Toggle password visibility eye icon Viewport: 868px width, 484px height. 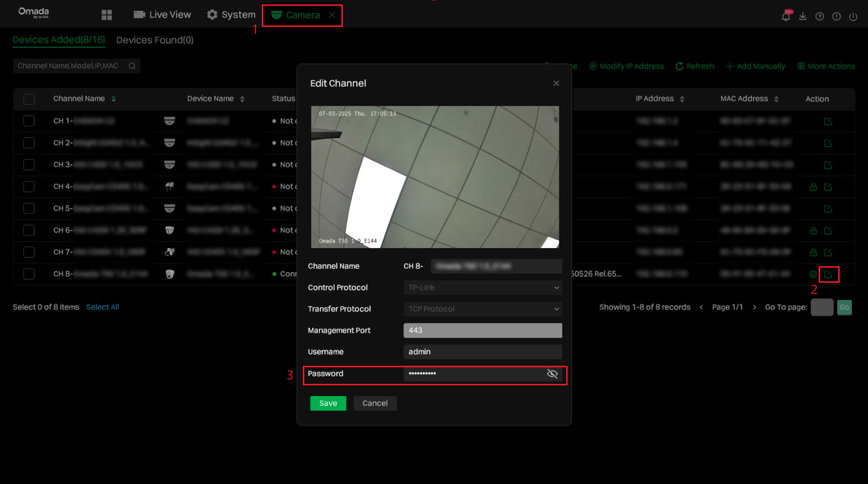(552, 374)
